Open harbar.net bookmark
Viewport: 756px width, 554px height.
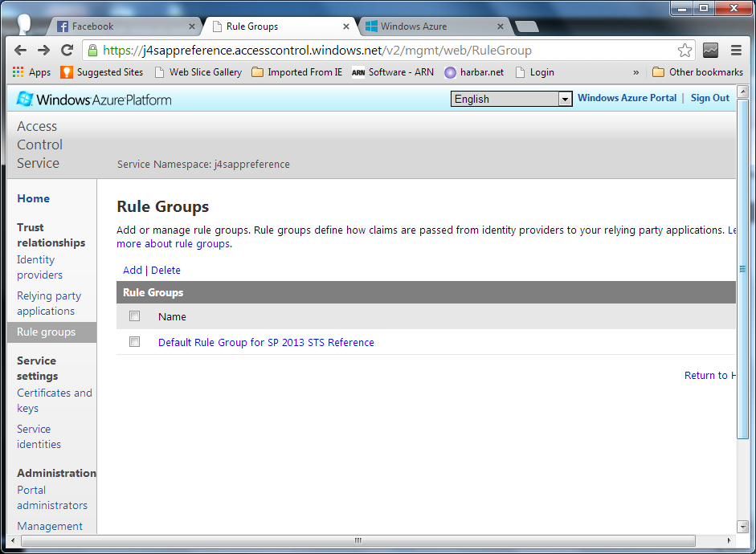(x=474, y=72)
